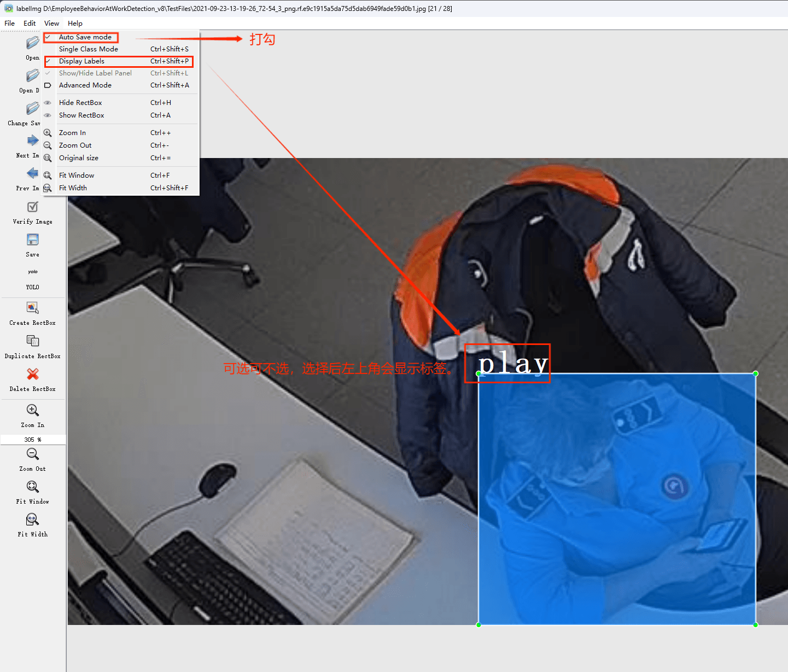Choose Hide RectBox from View menu

click(x=121, y=103)
